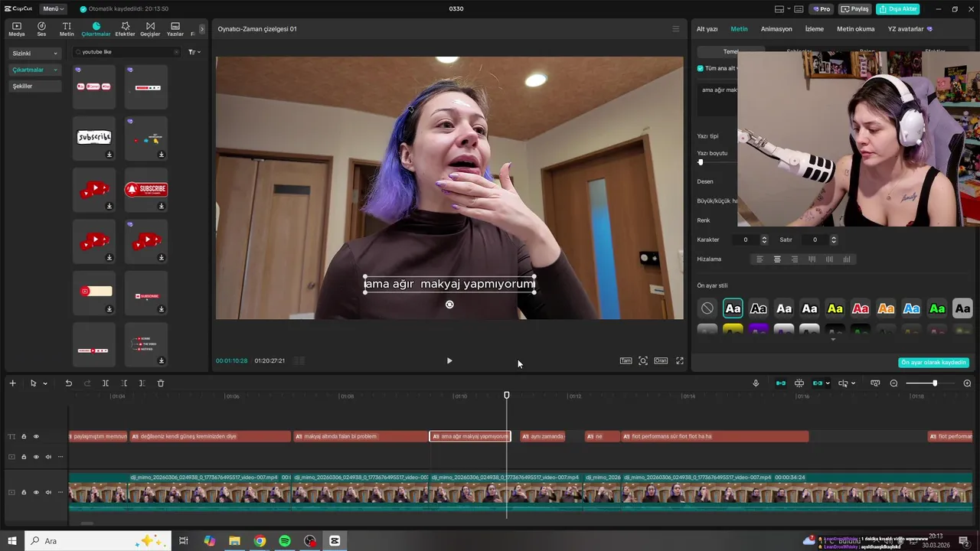This screenshot has width=980, height=551.
Task: Select the Şekiller category
Action: point(34,86)
